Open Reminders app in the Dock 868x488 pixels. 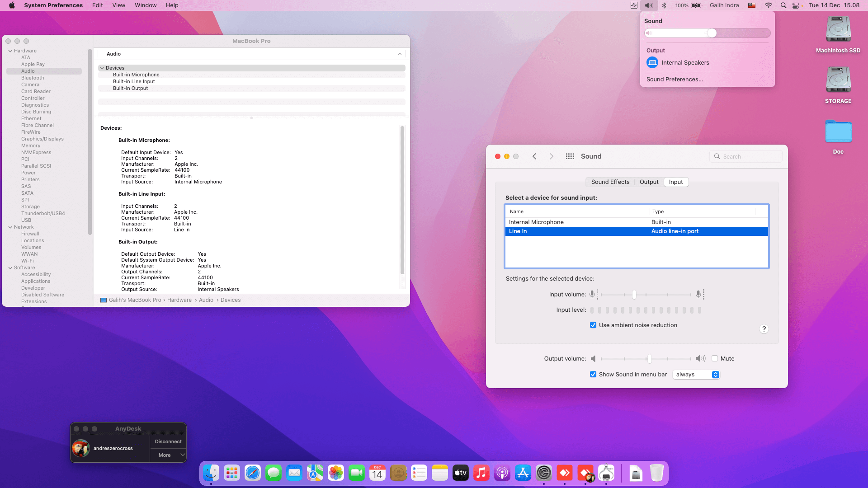pos(419,473)
